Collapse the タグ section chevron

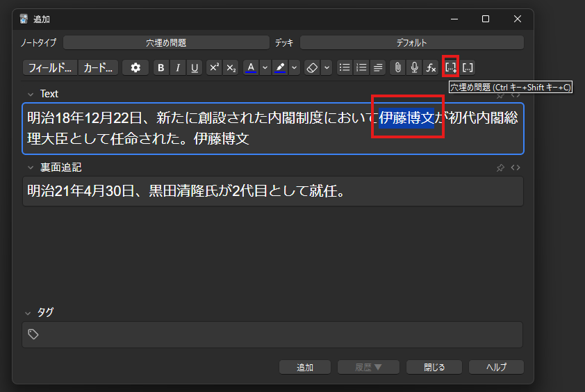point(28,313)
